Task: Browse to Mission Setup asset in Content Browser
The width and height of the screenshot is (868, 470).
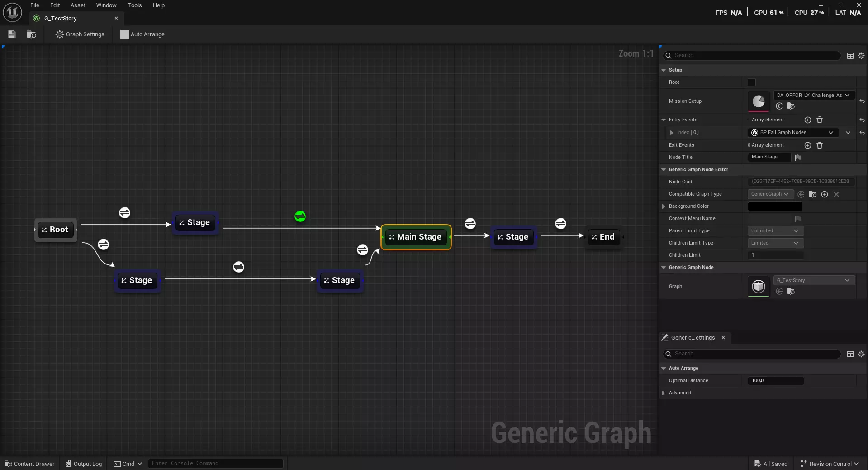Action: coord(791,106)
